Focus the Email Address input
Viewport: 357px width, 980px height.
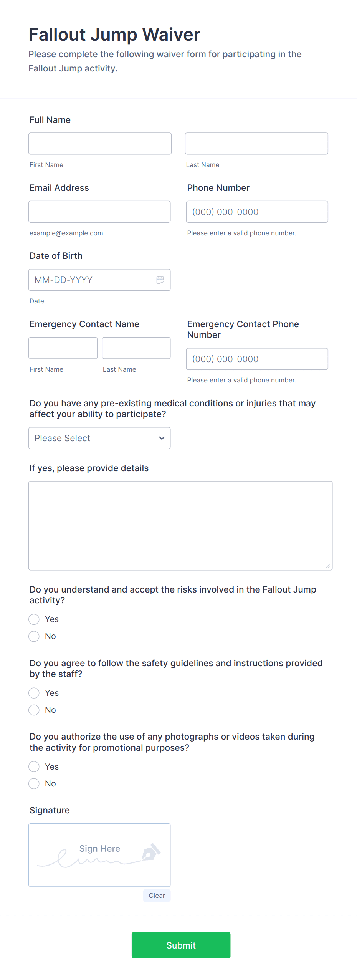pyautogui.click(x=99, y=212)
